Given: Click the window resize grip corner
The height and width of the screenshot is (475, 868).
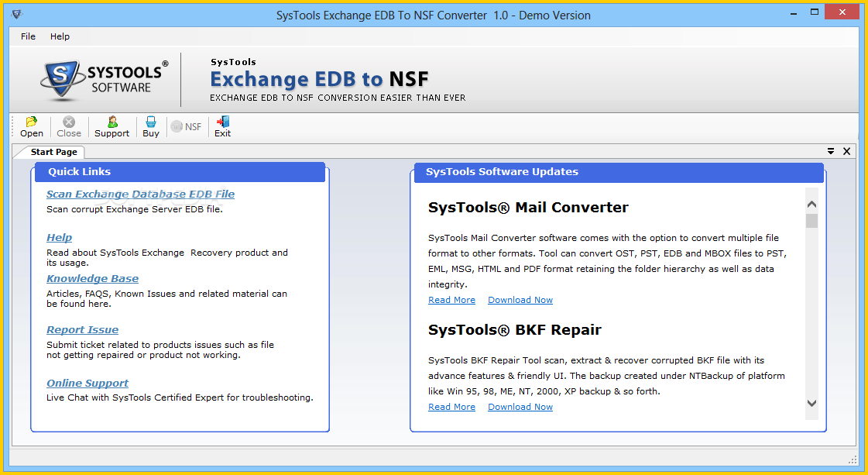Looking at the screenshot, I should coord(853,460).
